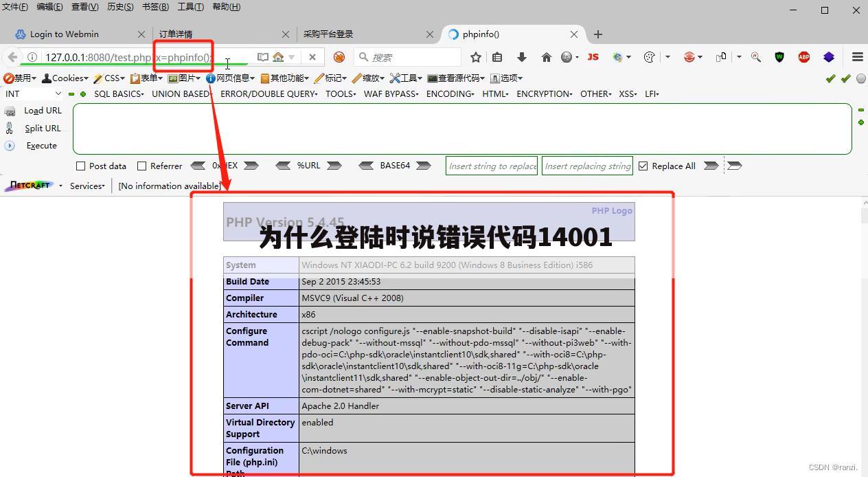
Task: Enable the Referrer checkbox
Action: click(141, 166)
